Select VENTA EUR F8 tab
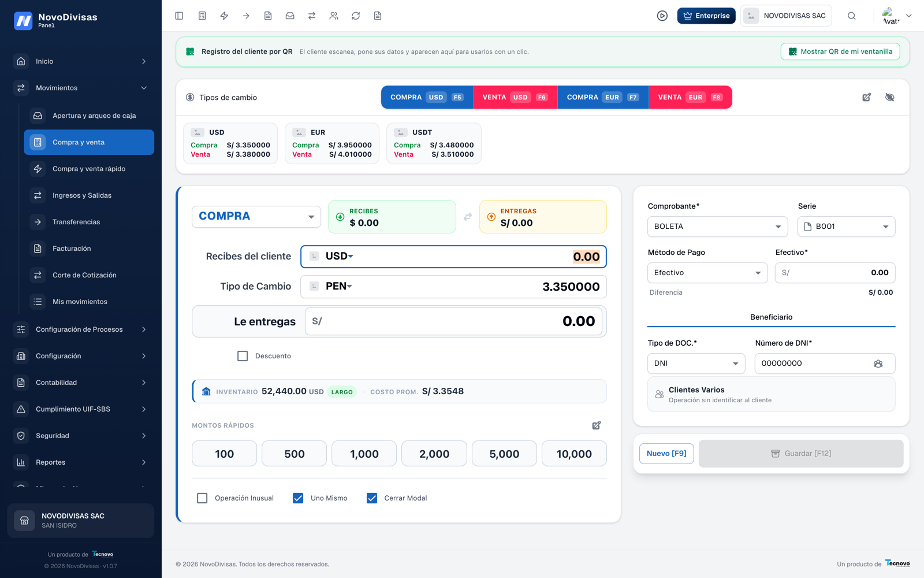Screen dimensions: 924x578 click(690, 97)
